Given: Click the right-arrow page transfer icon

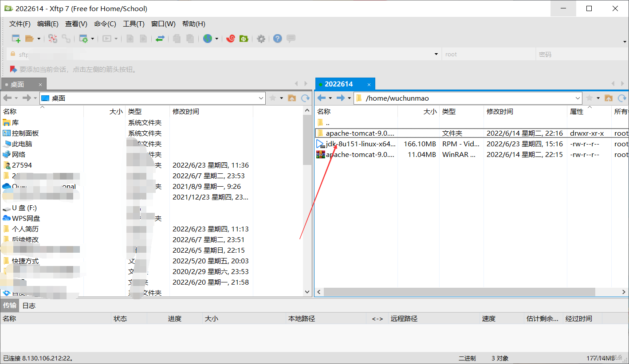Looking at the screenshot, I should [x=143, y=39].
